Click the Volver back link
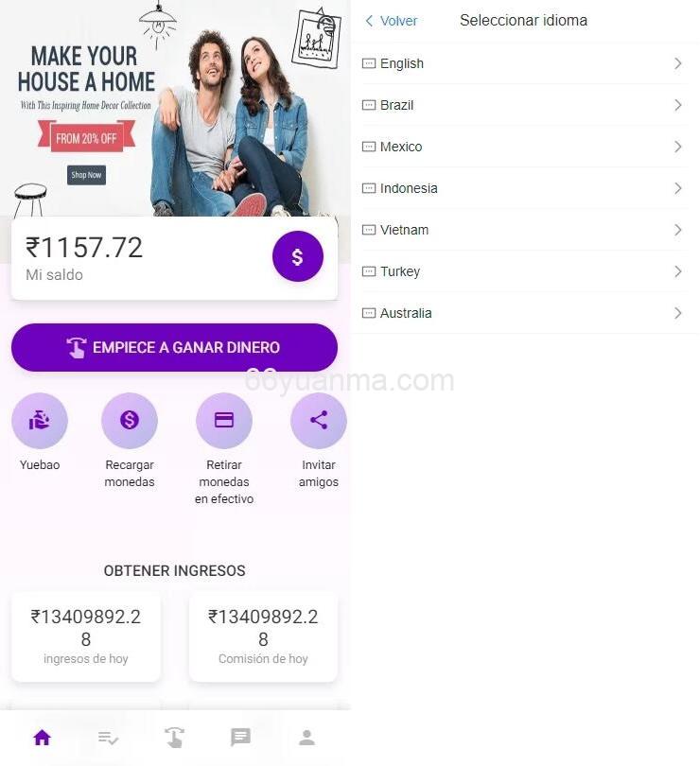Image resolution: width=700 pixels, height=766 pixels. 391,21
